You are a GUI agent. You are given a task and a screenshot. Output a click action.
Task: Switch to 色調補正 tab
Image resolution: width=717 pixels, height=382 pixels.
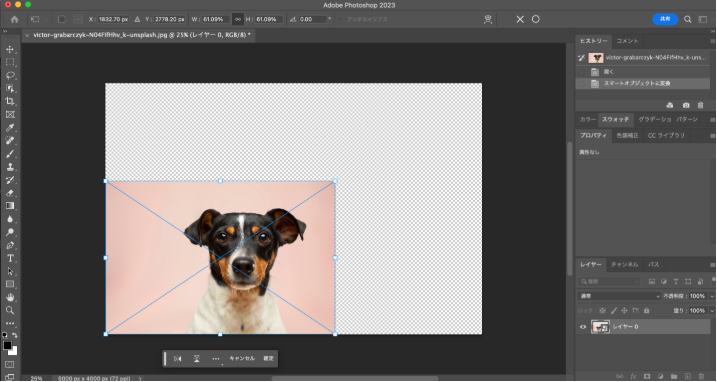click(x=627, y=135)
